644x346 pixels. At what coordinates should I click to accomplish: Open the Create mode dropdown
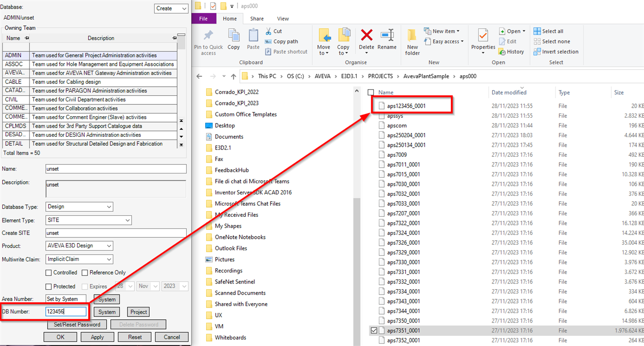point(184,9)
